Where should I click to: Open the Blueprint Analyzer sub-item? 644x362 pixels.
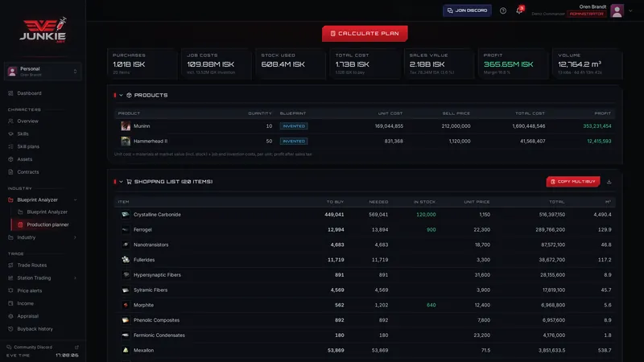[47, 212]
